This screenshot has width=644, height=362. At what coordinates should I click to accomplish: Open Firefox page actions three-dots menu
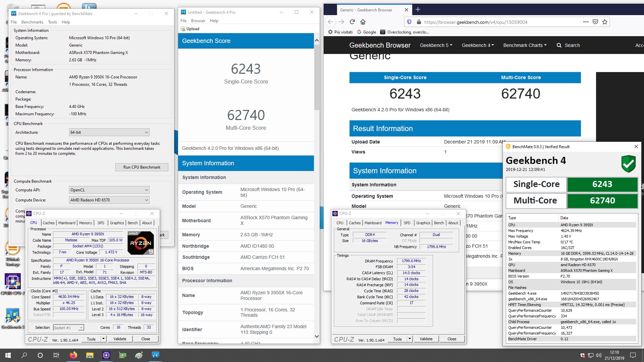pyautogui.click(x=586, y=22)
